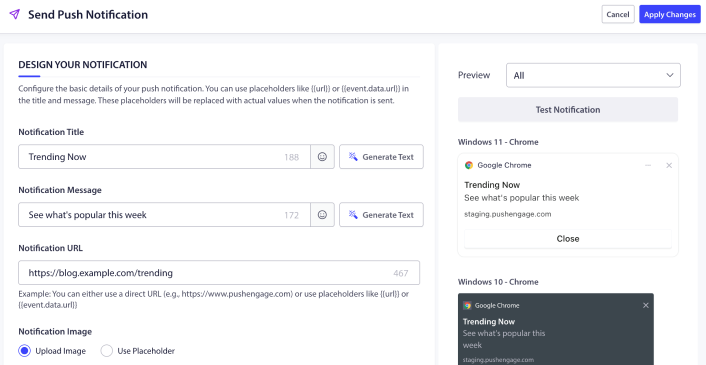Click the Apply Changes button
706x365 pixels.
tap(670, 14)
